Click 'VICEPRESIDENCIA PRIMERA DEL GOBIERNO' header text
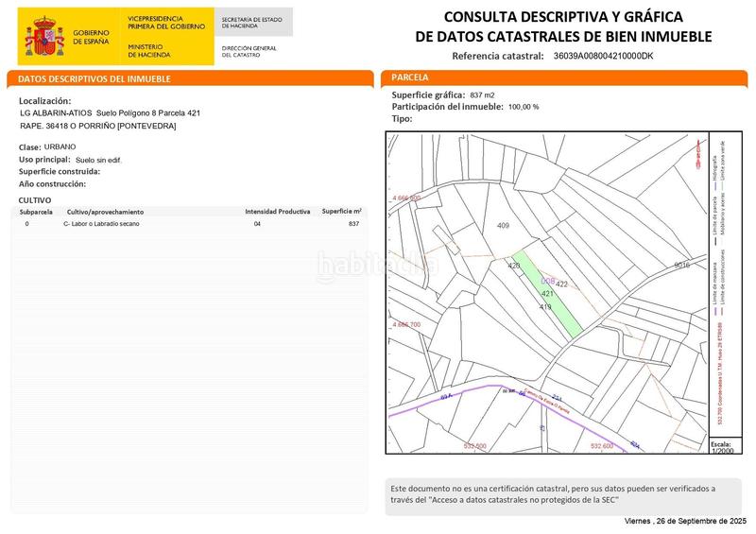Image resolution: width=756 pixels, height=534 pixels. click(x=166, y=23)
